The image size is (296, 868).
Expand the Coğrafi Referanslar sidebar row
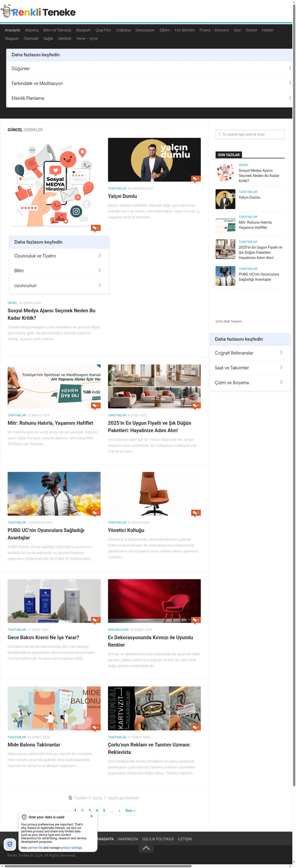[x=250, y=353]
